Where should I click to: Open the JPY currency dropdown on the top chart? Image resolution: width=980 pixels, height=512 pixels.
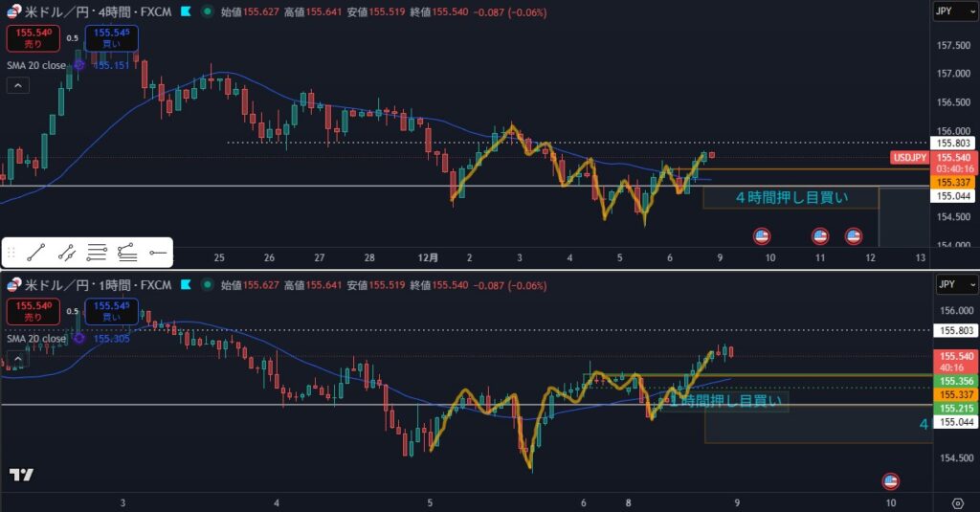[x=955, y=12]
